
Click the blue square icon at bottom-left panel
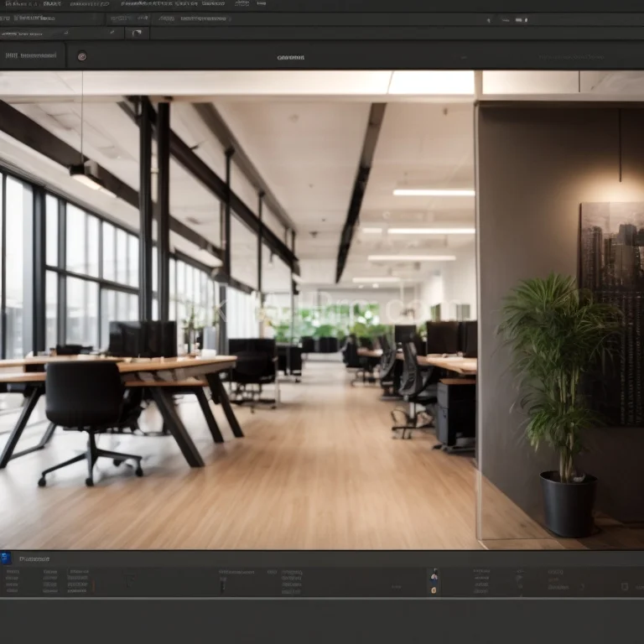coord(6,558)
